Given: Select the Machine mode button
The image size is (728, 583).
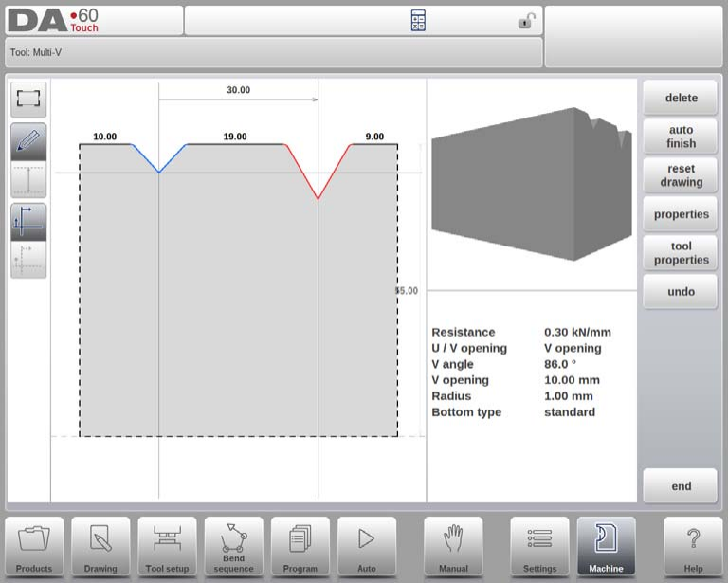Looking at the screenshot, I should pos(606,547).
